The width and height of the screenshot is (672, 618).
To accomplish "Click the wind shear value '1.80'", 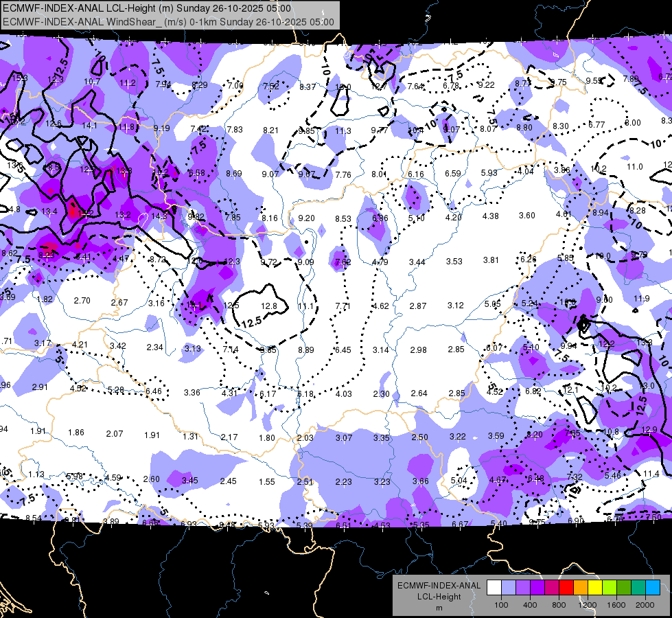I will 267,438.
